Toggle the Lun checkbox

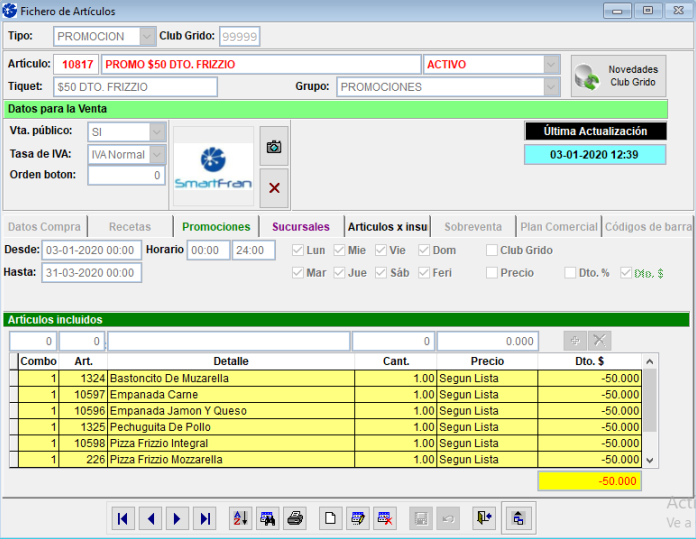click(x=297, y=250)
